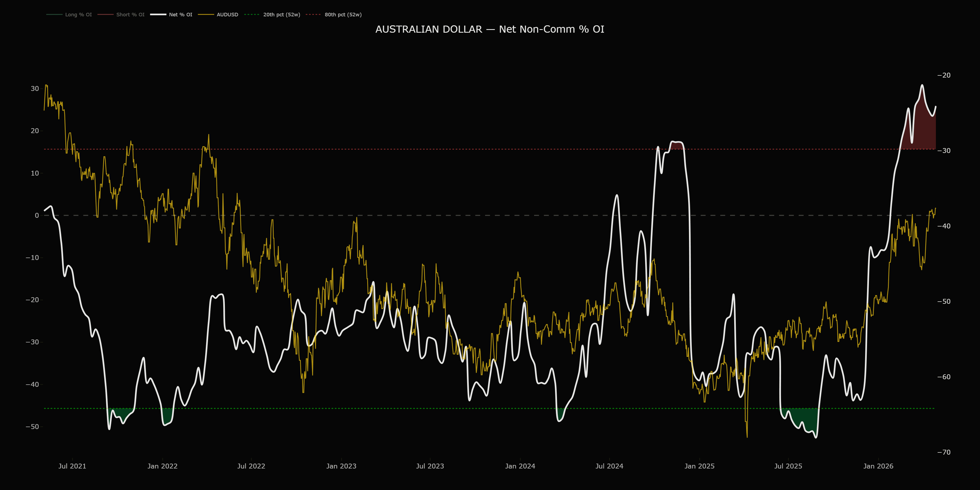The width and height of the screenshot is (980, 490).
Task: Click the −60 tick on right y-axis
Action: tap(944, 377)
